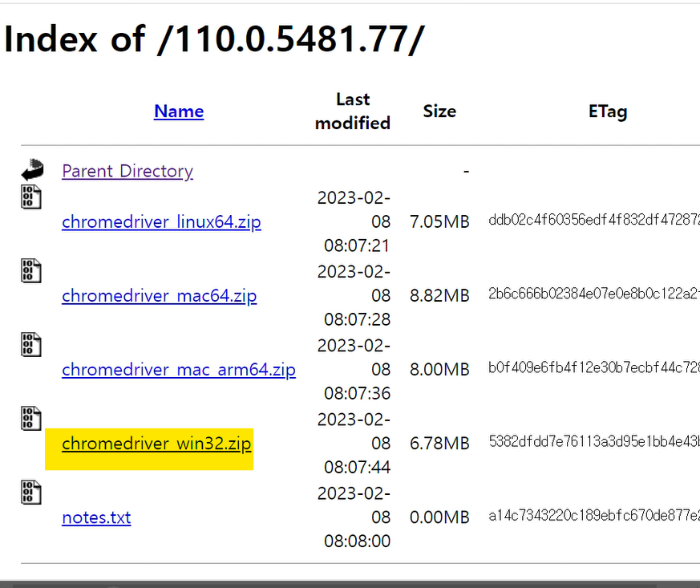The image size is (700, 588).
Task: Click the ETag starting with a14c7343
Action: tap(594, 515)
